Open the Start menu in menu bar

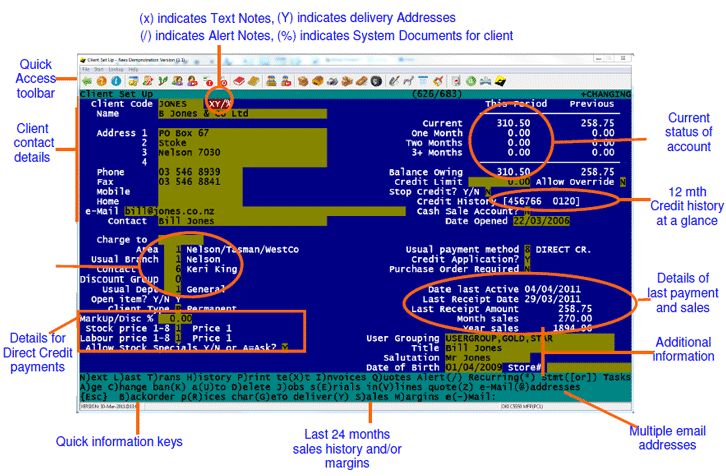(x=96, y=69)
